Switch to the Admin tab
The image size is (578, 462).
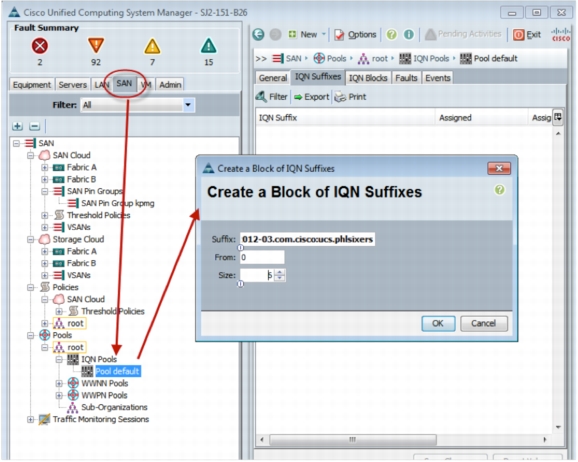(170, 85)
